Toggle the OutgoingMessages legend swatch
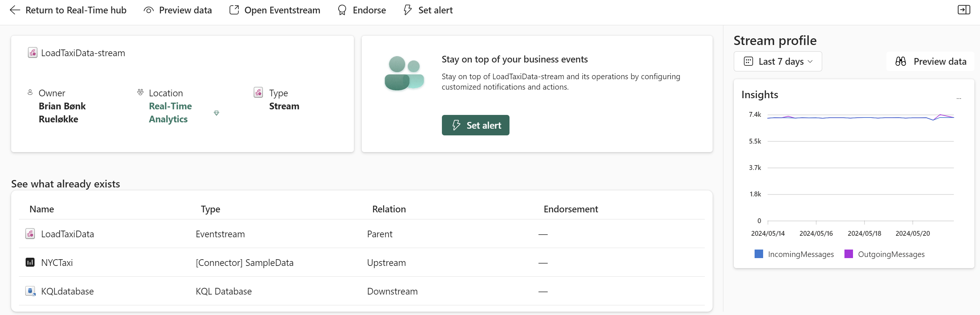 coord(849,254)
